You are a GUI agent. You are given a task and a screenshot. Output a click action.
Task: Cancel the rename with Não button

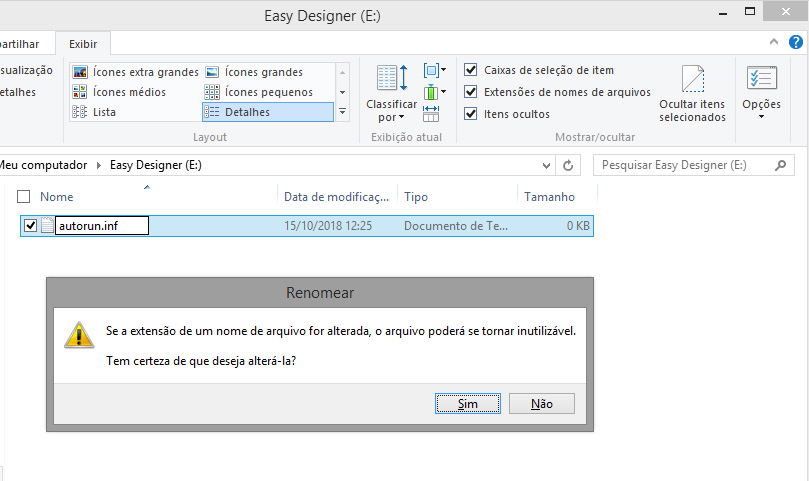541,404
